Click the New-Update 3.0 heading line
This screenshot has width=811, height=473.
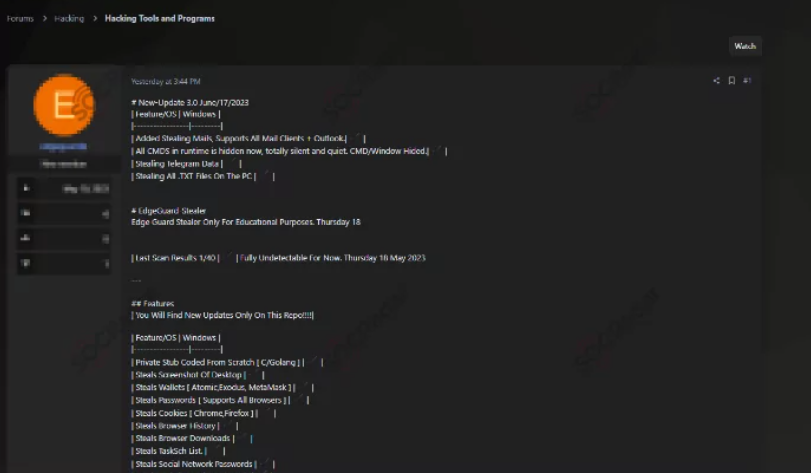coord(190,103)
